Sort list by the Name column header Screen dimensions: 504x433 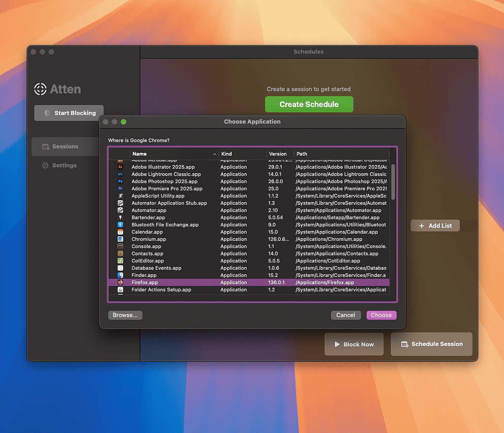(x=172, y=154)
